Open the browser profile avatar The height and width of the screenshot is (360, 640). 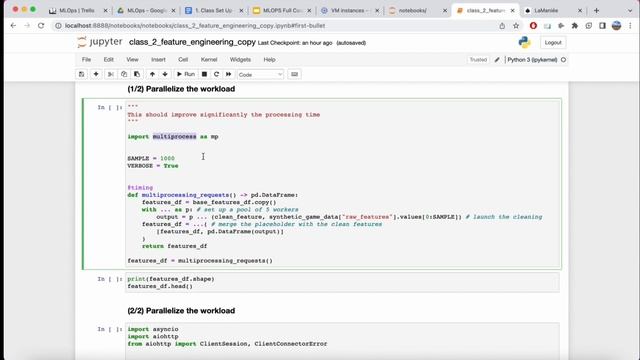click(616, 26)
